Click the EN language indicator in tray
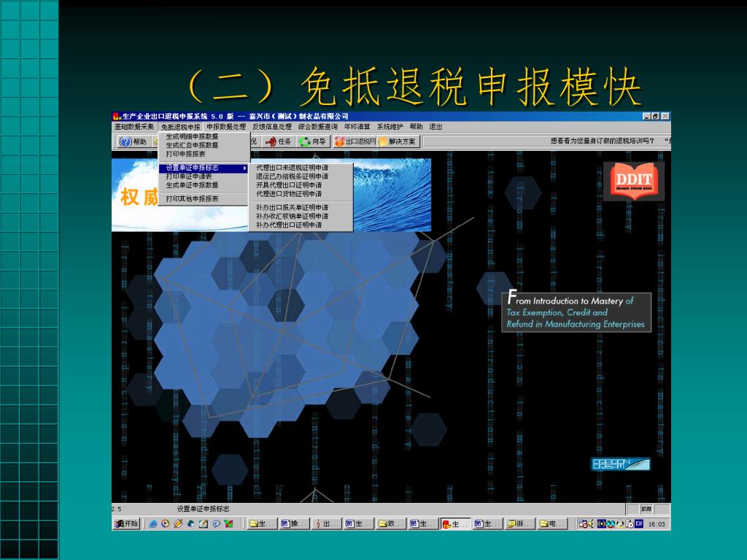The image size is (747, 560). click(639, 524)
